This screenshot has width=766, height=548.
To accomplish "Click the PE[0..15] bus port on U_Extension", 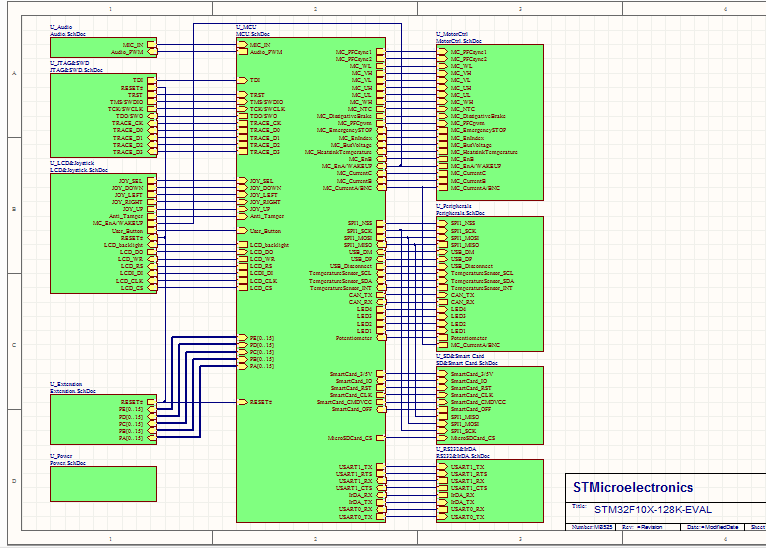I will (132, 410).
